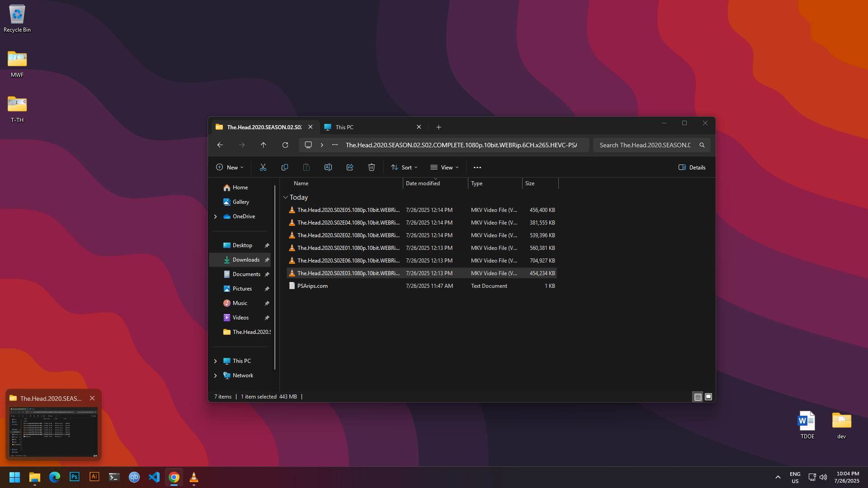Open Desktop in navigation pane
The height and width of the screenshot is (488, 868).
pyautogui.click(x=240, y=245)
